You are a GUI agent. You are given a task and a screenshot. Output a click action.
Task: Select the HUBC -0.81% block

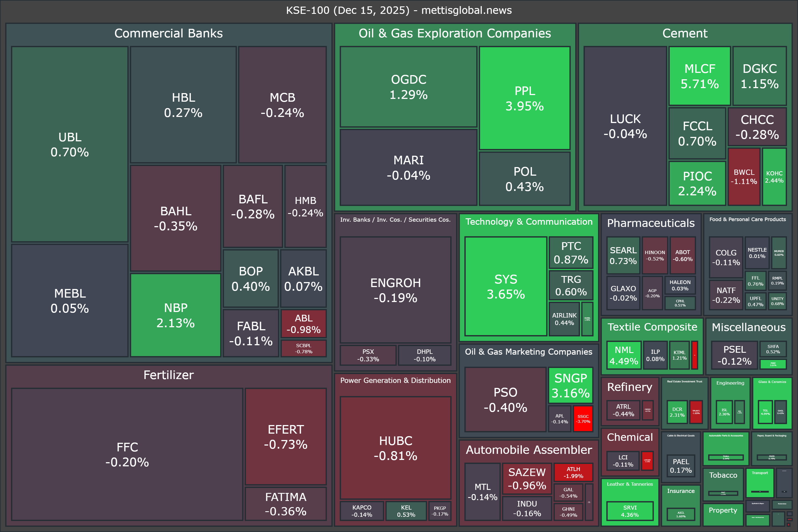click(396, 448)
